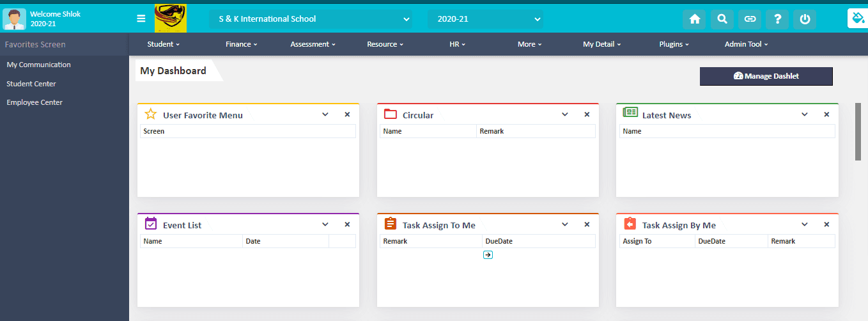Open the S & K International School dropdown

click(310, 19)
